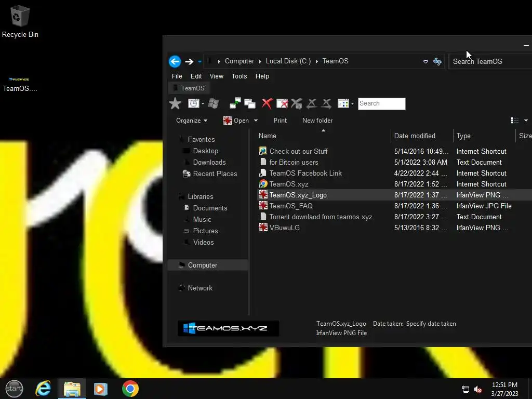
Task: Click the Forward arrow button
Action: tap(189, 61)
